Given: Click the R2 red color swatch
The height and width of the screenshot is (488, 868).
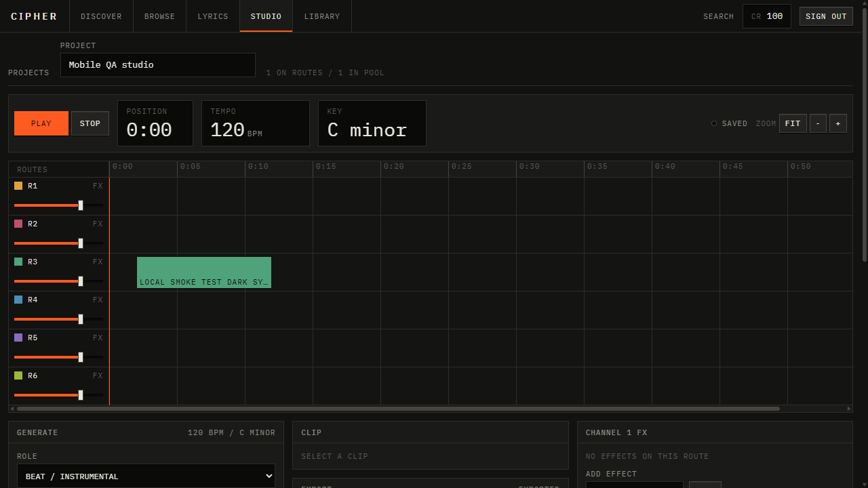Looking at the screenshot, I should pyautogui.click(x=18, y=224).
